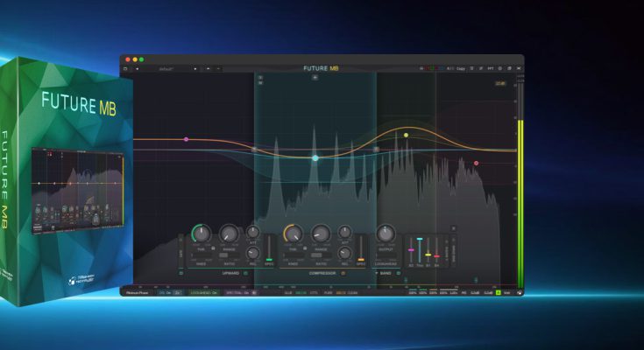644x350 pixels.
Task: Click the Upward threshold knob
Action: [202, 234]
